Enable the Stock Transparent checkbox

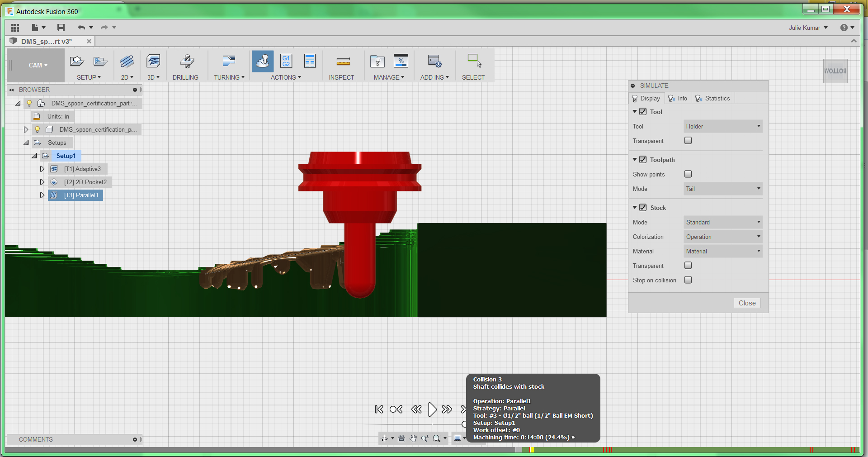click(x=688, y=265)
